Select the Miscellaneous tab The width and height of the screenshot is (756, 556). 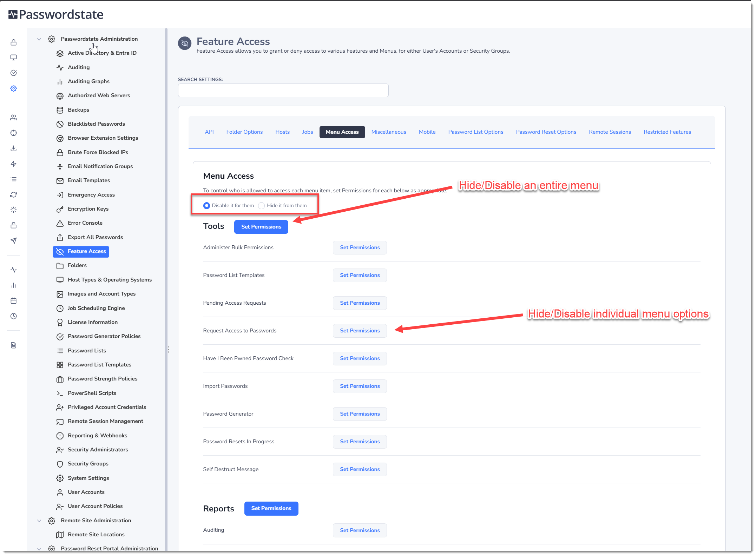[389, 132]
